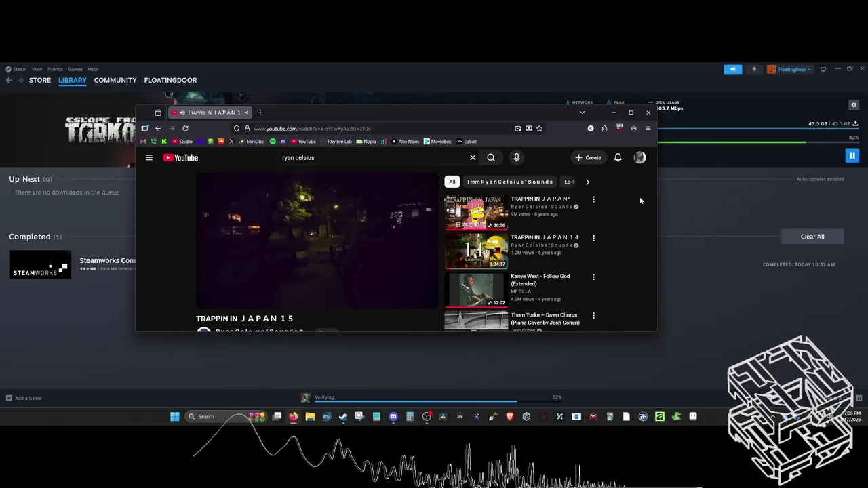
Task: Click the YouTube search input field
Action: click(x=373, y=157)
